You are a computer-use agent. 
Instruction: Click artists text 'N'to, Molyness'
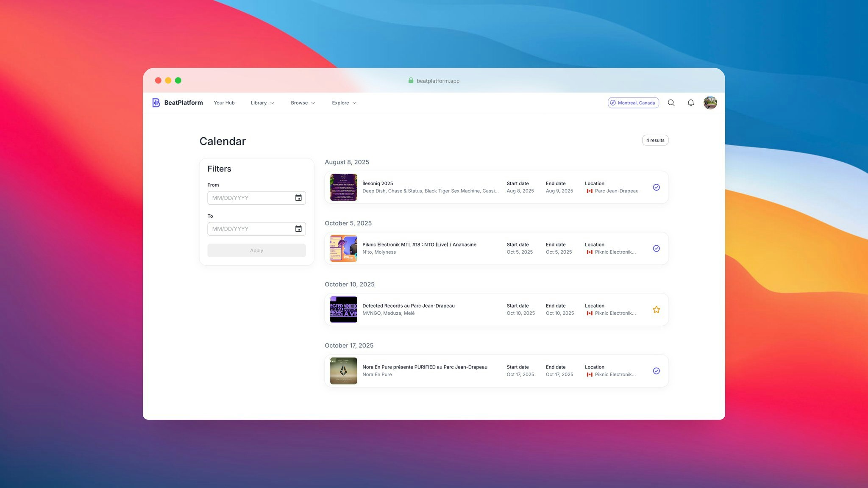pyautogui.click(x=379, y=252)
